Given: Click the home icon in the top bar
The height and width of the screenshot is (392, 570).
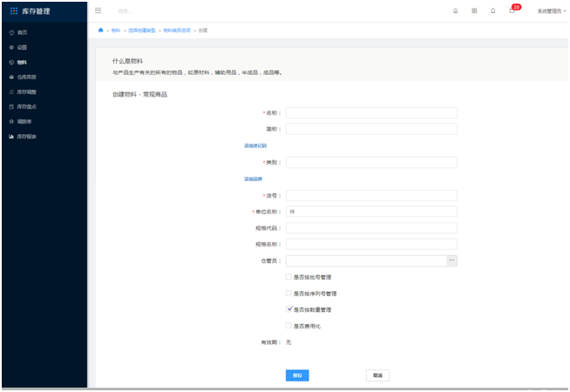Looking at the screenshot, I should coord(455,11).
